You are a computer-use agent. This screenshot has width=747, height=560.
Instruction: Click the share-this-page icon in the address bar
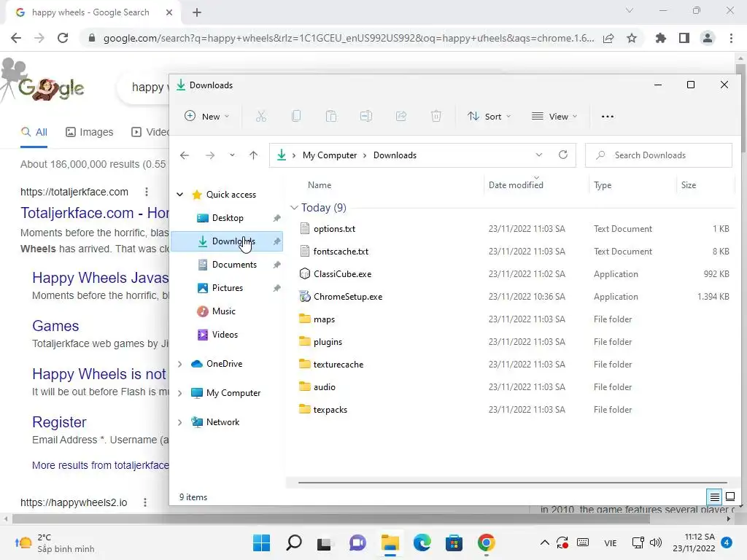click(x=608, y=38)
